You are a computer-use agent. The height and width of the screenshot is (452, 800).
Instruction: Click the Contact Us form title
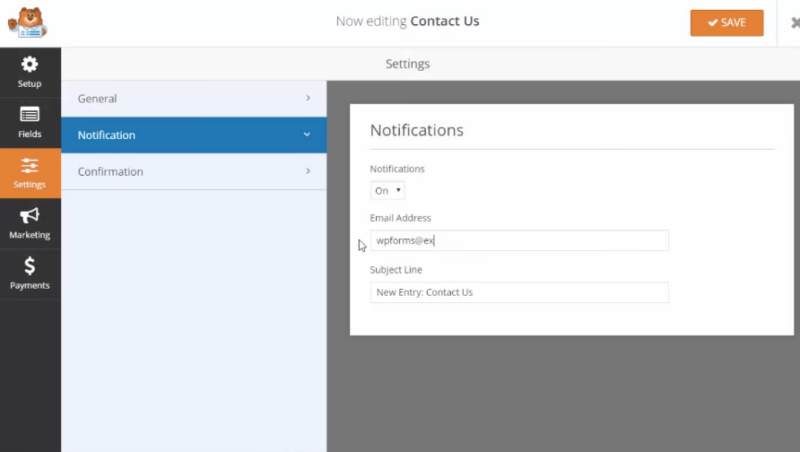point(445,21)
